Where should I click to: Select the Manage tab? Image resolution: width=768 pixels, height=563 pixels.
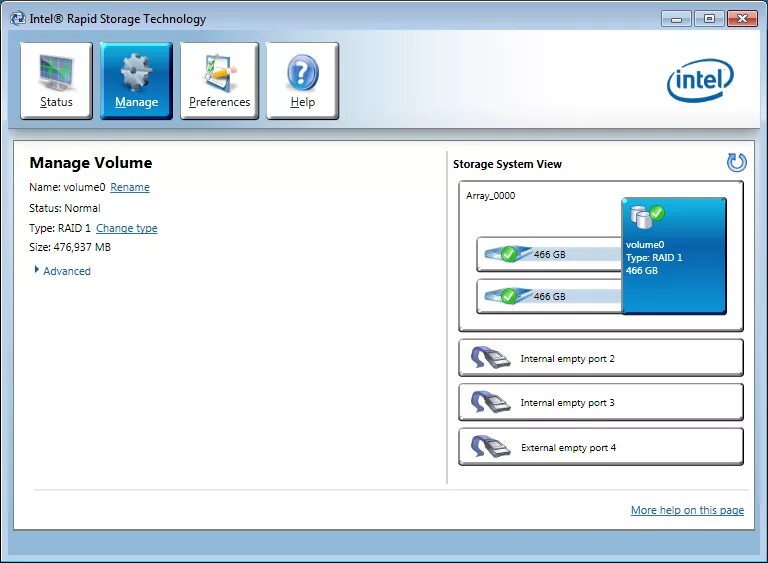click(136, 80)
